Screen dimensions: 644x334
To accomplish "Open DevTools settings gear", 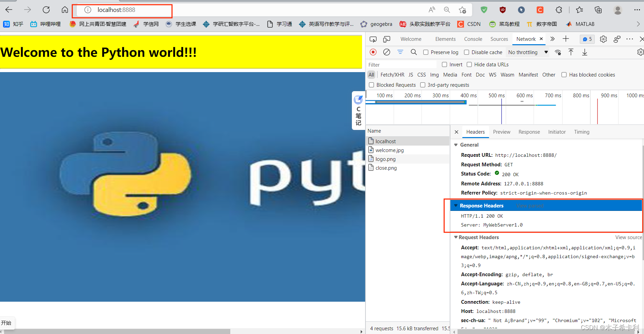I will 603,39.
